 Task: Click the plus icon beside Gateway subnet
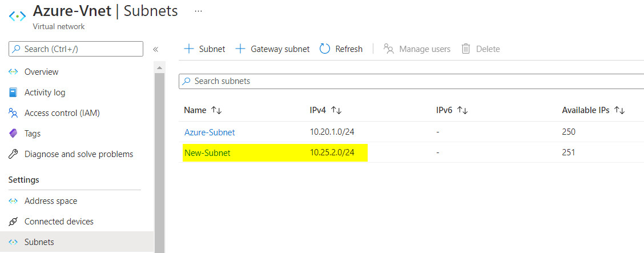click(x=240, y=49)
